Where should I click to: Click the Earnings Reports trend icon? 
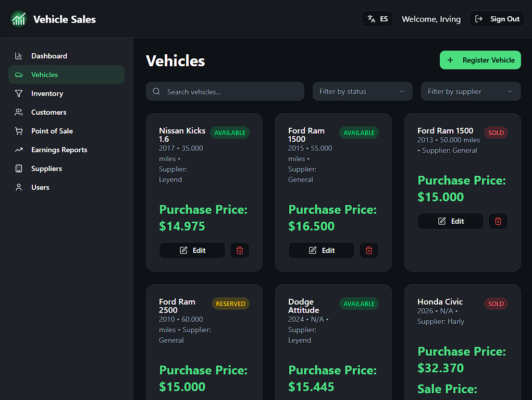(19, 150)
